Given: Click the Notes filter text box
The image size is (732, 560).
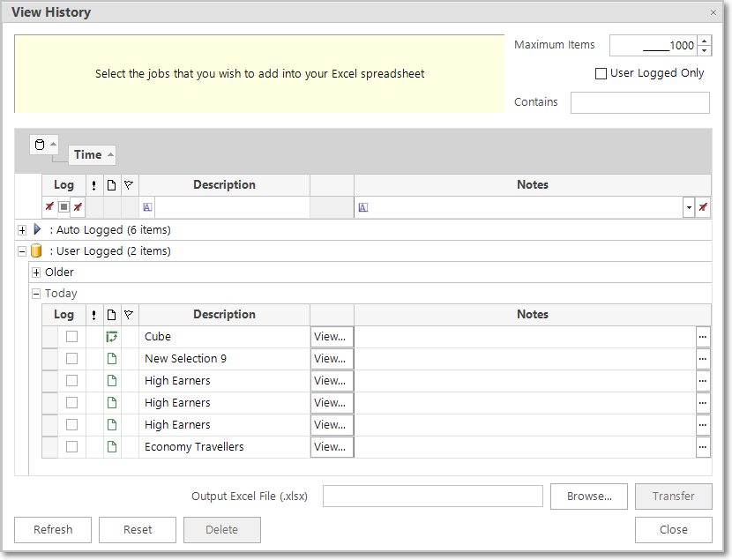Looking at the screenshot, I should 526,207.
